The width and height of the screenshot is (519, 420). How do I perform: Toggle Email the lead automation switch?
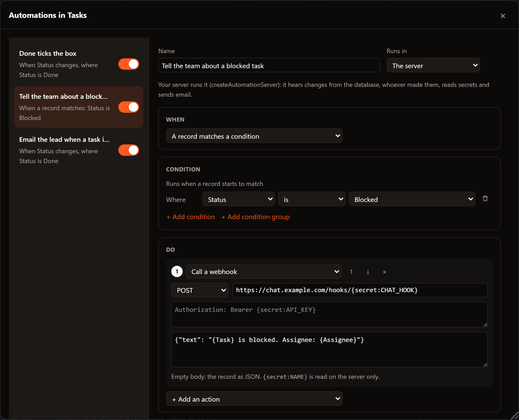click(x=129, y=150)
